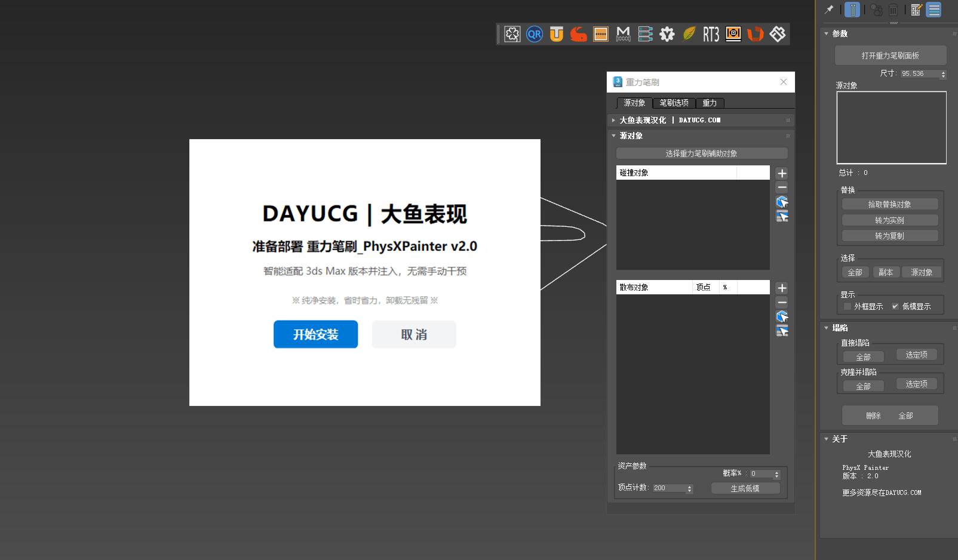Click the orange square dashed-line icon
The width and height of the screenshot is (958, 560).
pos(601,34)
